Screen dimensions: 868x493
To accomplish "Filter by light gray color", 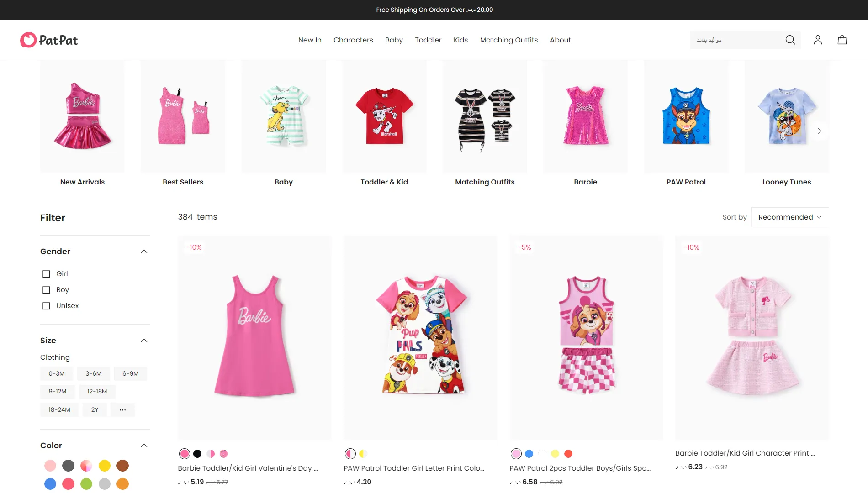I will pyautogui.click(x=105, y=484).
